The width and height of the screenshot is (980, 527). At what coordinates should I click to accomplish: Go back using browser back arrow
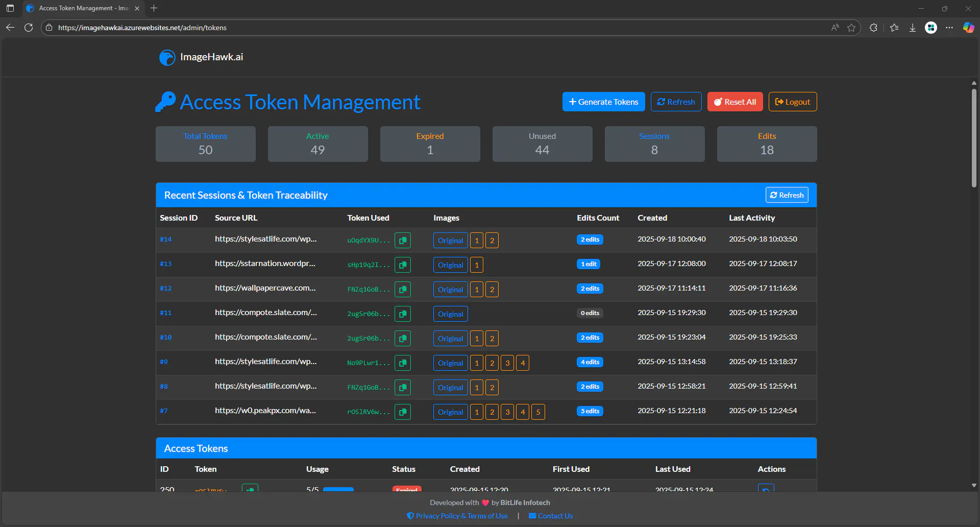tap(10, 28)
